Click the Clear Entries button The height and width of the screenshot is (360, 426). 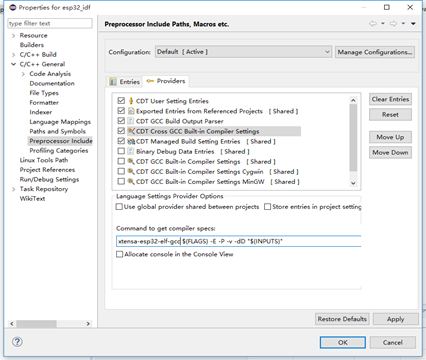click(x=390, y=99)
